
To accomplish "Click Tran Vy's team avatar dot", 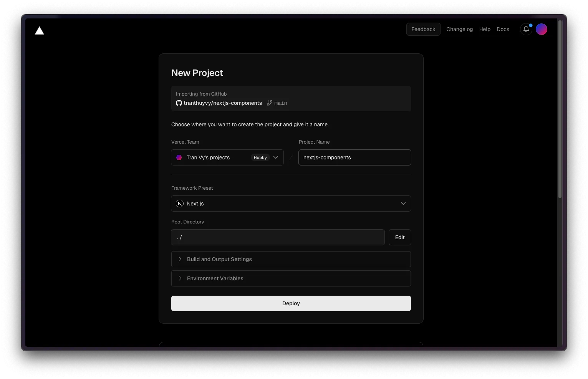I will pyautogui.click(x=179, y=157).
